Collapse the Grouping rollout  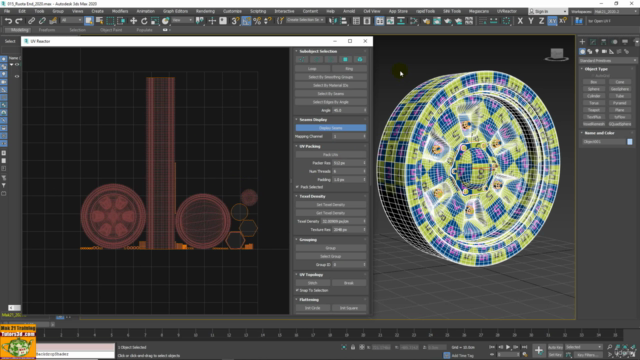pyautogui.click(x=308, y=240)
